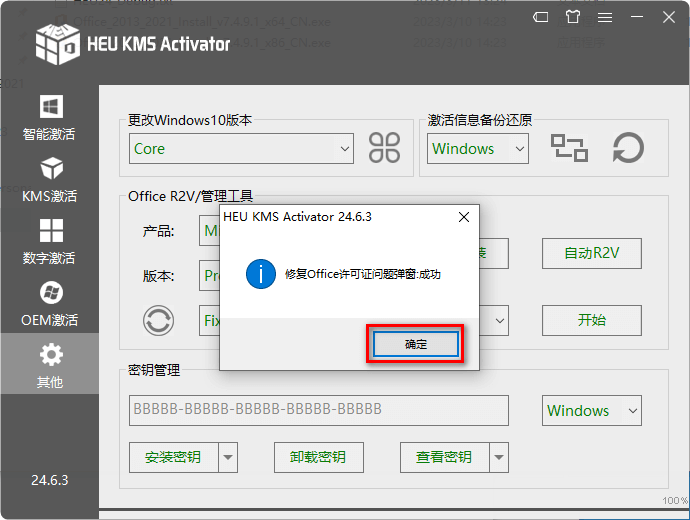Expand the 查看密钥 dropdown arrow
Screen dimensions: 690x520
(x=499, y=458)
